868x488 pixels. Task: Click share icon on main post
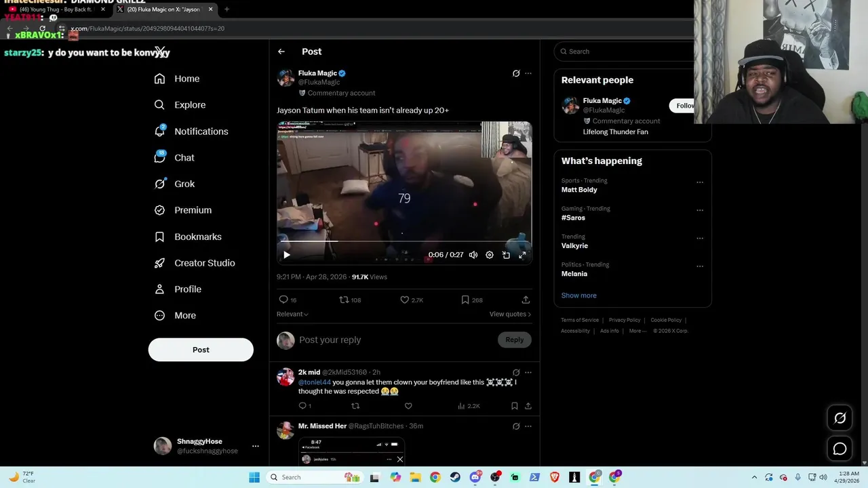(x=526, y=300)
